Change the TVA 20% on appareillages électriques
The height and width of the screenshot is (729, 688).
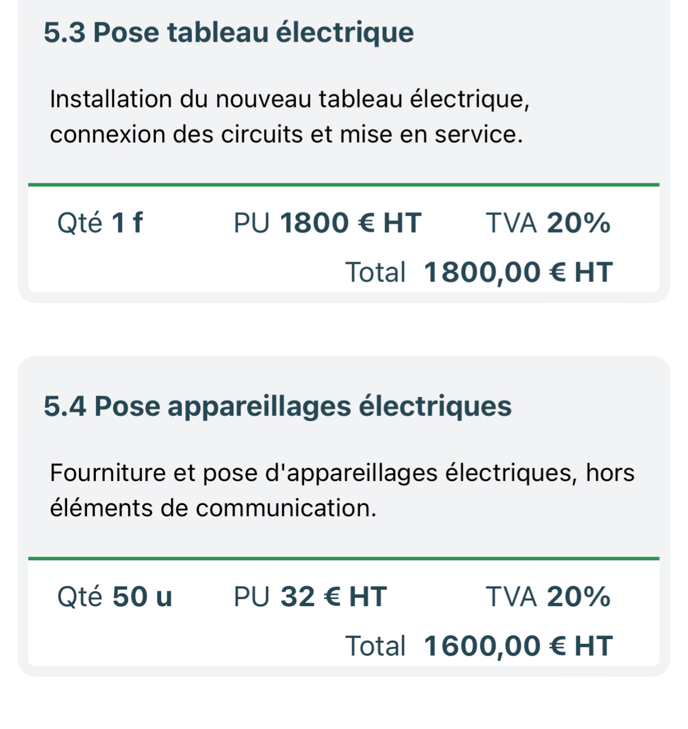(578, 596)
